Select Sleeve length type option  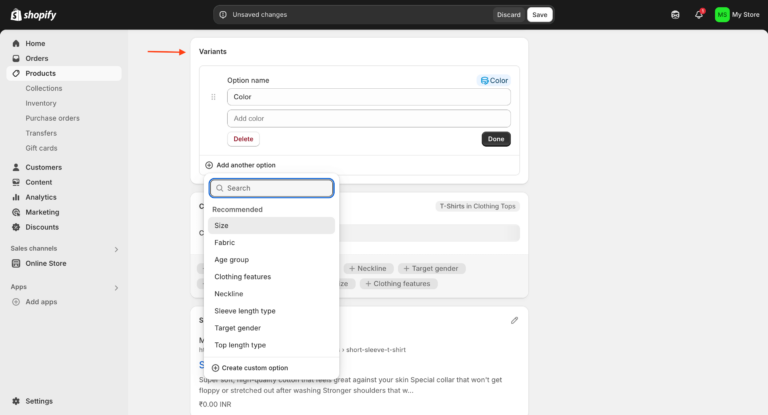pyautogui.click(x=245, y=311)
